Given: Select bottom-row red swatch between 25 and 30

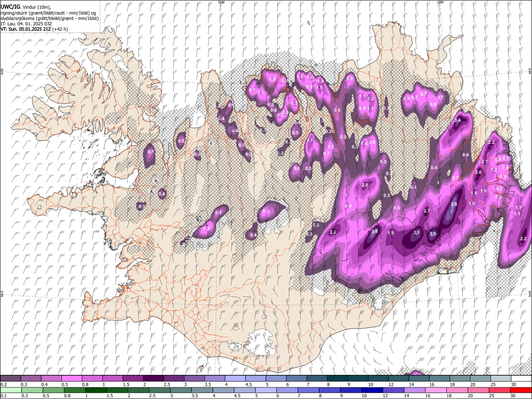Looking at the screenshot, I should (499, 390).
